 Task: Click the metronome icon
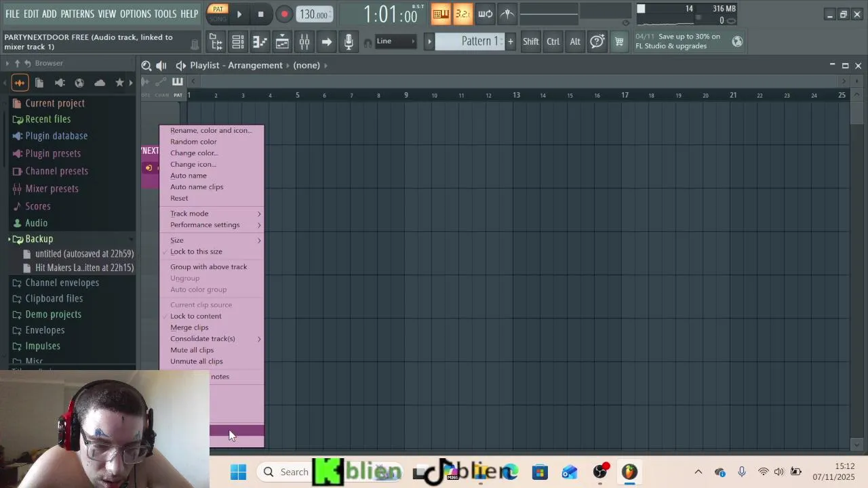click(507, 14)
